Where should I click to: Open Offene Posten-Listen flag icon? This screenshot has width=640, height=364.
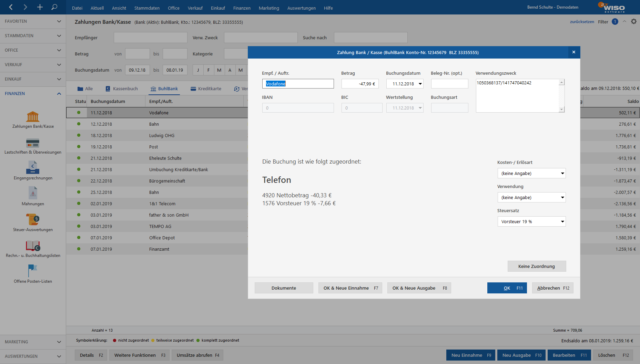(33, 271)
